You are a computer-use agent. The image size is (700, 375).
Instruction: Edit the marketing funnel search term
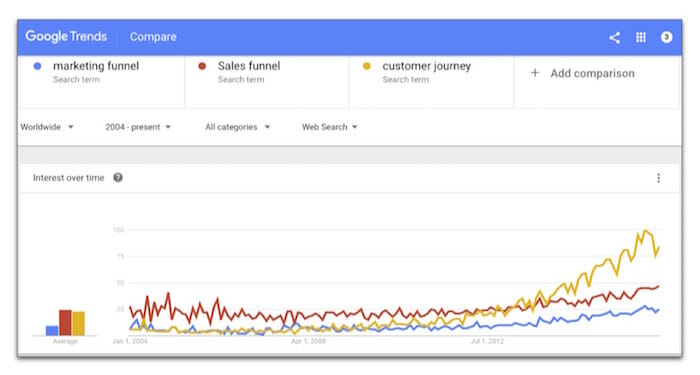pyautogui.click(x=96, y=66)
